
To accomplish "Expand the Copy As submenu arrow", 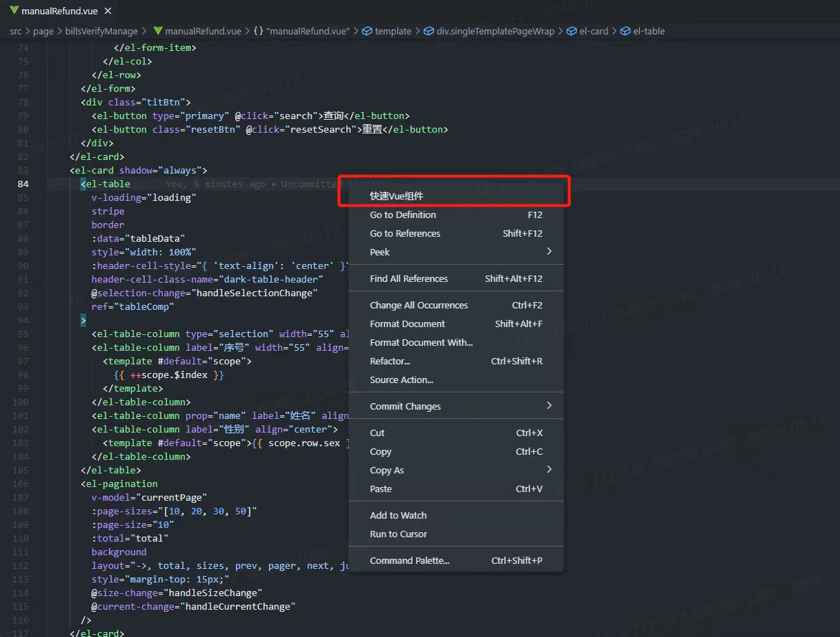I will coord(549,469).
